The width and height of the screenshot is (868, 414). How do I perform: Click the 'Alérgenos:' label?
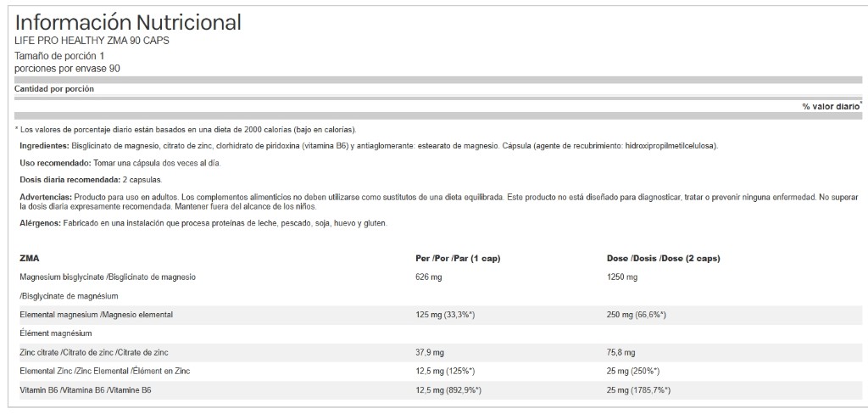point(41,223)
